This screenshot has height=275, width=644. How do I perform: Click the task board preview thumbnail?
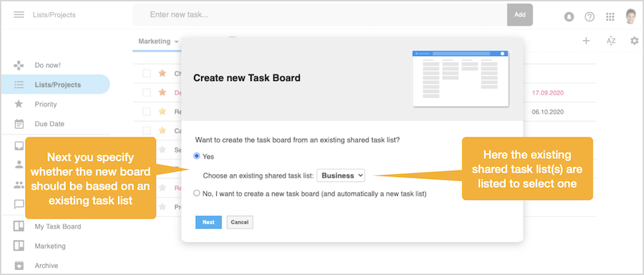(x=460, y=79)
